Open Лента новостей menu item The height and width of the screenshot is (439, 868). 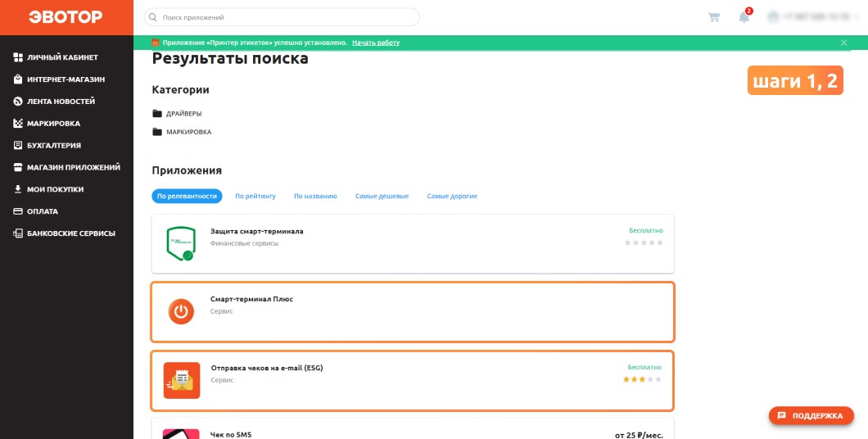point(61,102)
